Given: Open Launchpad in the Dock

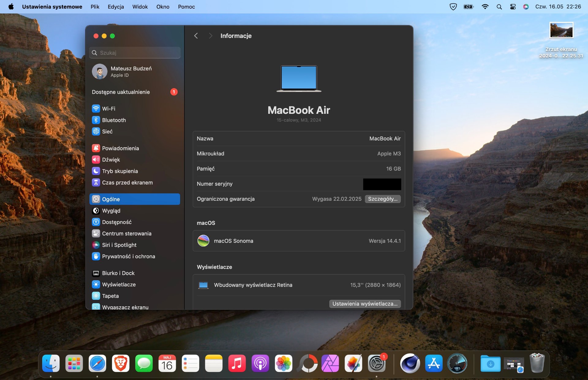Looking at the screenshot, I should click(x=74, y=363).
